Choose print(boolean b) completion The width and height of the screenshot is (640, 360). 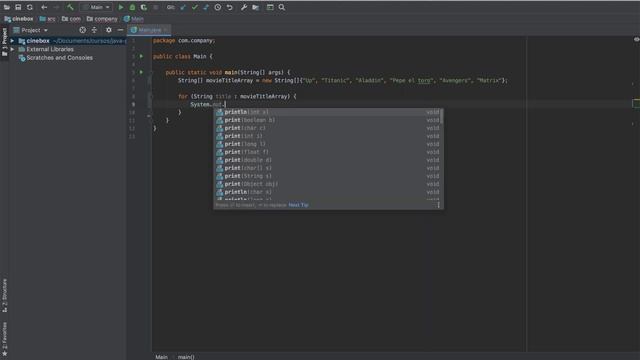[x=328, y=120]
